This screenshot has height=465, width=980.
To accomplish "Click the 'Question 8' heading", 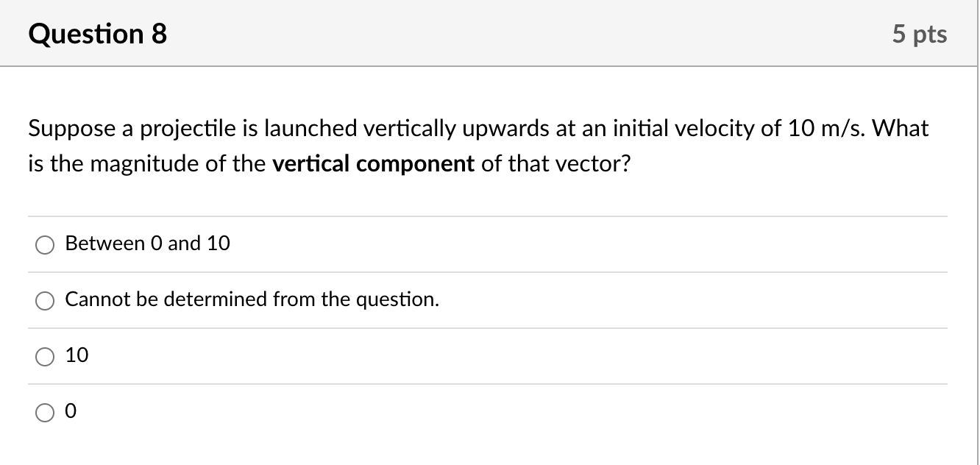I will click(x=96, y=33).
